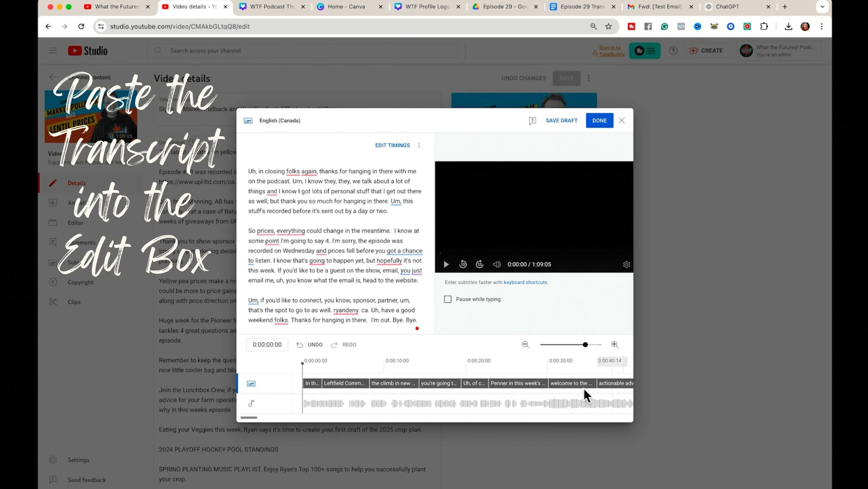Close the subtitle editor dialog
Image resolution: width=868 pixels, height=489 pixels.
[x=622, y=121]
